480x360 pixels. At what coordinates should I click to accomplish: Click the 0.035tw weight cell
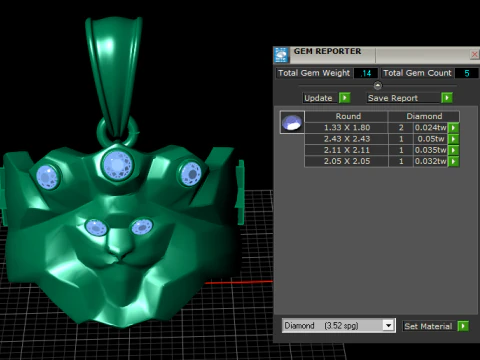[x=430, y=150]
